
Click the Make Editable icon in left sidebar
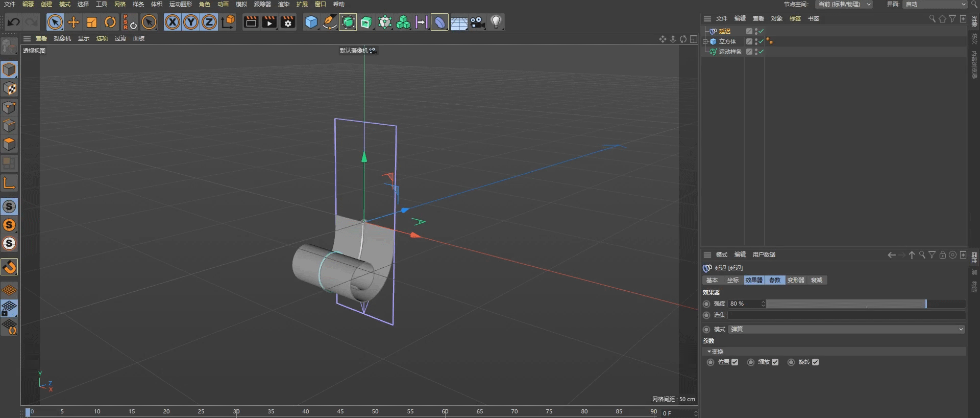(x=9, y=47)
